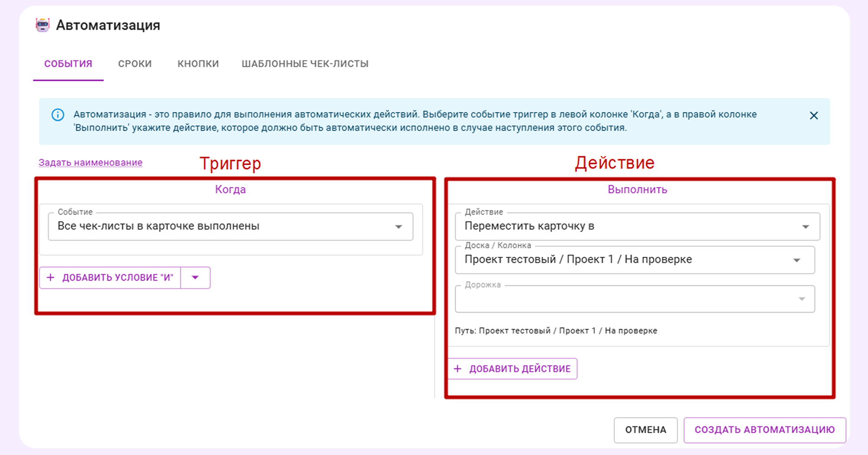
Task: Open the 'ШАБЛОННЫЕ ЧЕК-ЛИСТЫ' tab
Action: tap(305, 63)
